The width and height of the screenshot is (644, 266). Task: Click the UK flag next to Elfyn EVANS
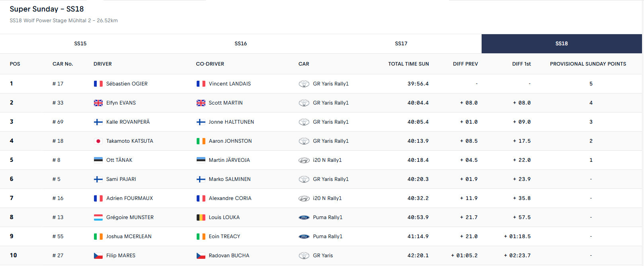point(98,103)
